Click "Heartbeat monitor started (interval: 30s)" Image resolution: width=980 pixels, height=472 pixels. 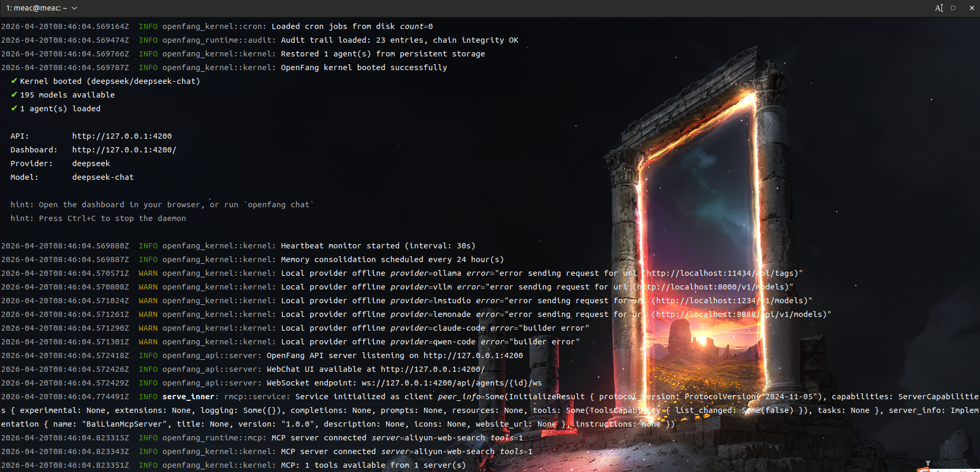378,246
